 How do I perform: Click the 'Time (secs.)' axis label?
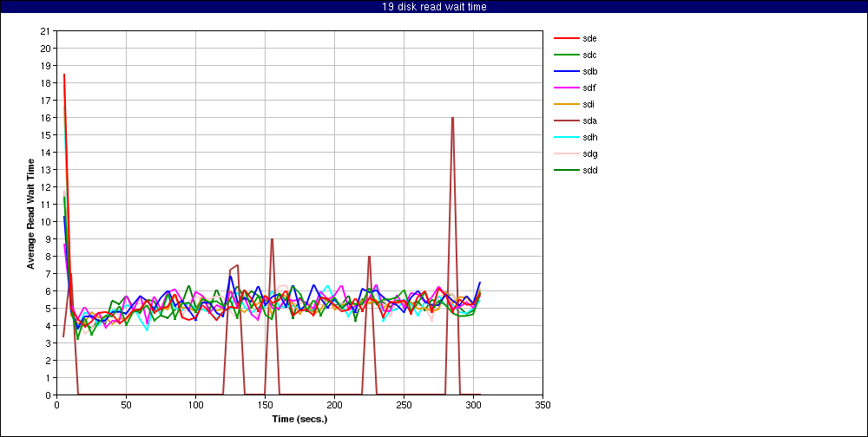tap(299, 419)
